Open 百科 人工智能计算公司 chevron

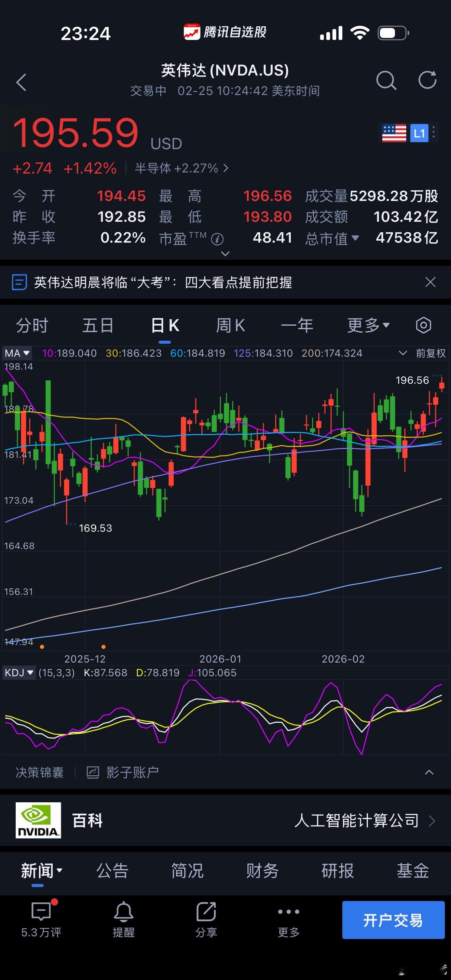[432, 821]
